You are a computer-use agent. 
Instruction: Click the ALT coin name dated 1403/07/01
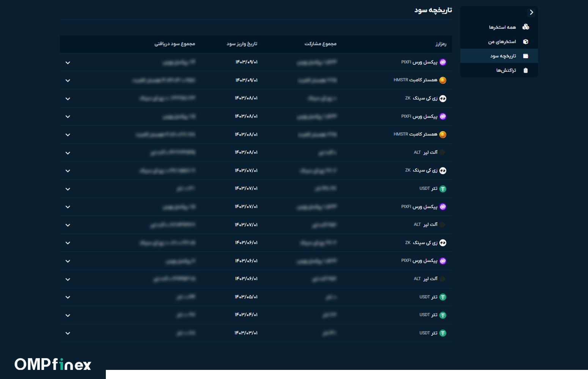426,224
